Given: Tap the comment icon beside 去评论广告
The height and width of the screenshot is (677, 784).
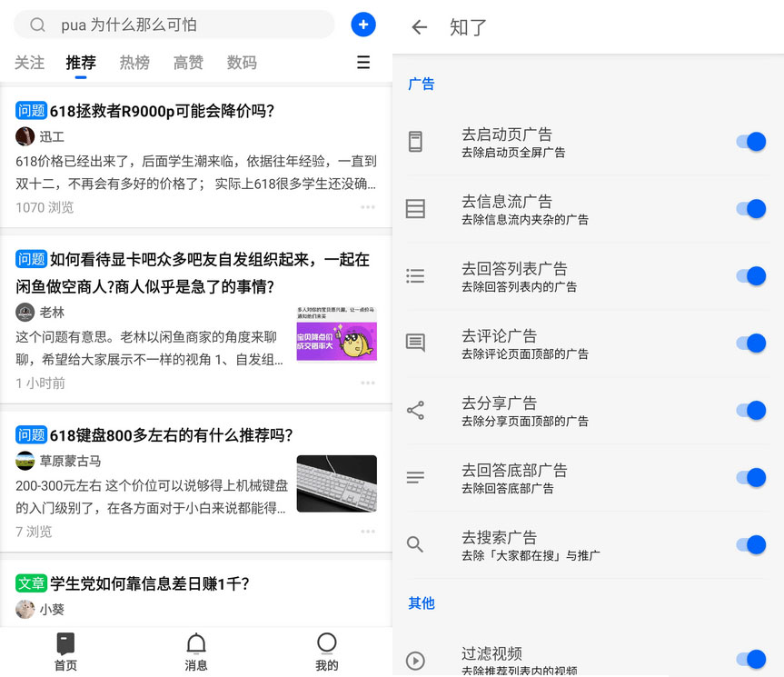Looking at the screenshot, I should tap(415, 343).
